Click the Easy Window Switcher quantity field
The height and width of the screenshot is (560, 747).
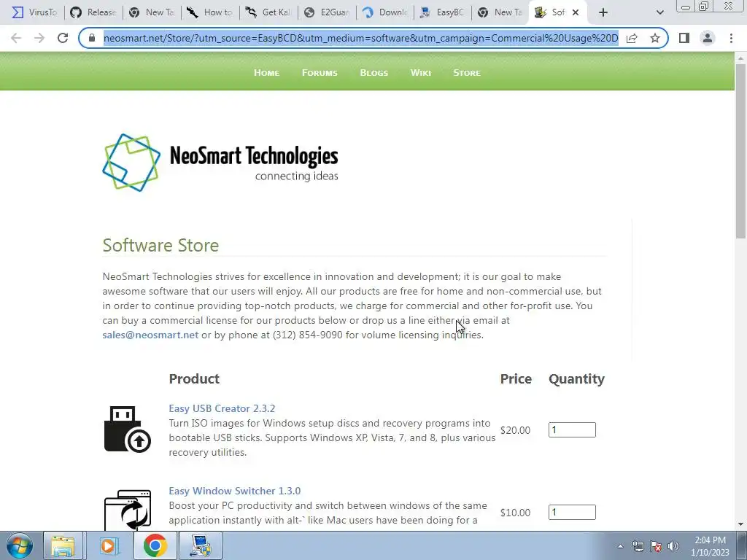pos(572,513)
